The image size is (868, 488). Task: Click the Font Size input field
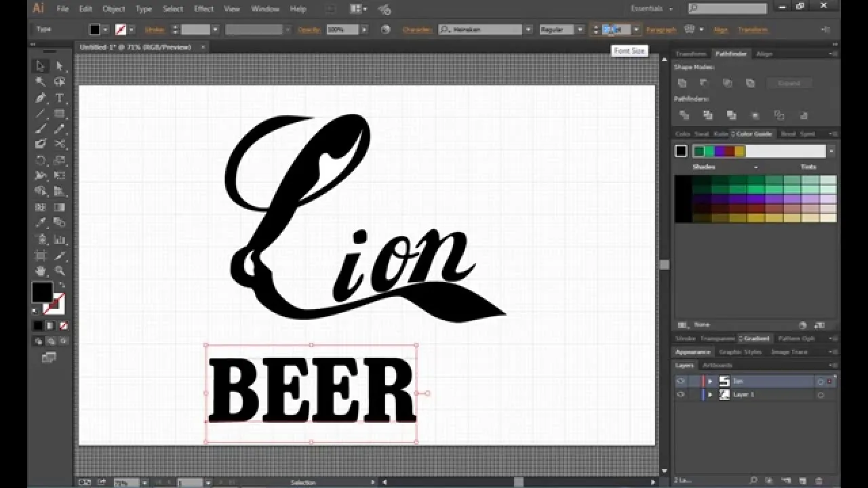(x=616, y=30)
